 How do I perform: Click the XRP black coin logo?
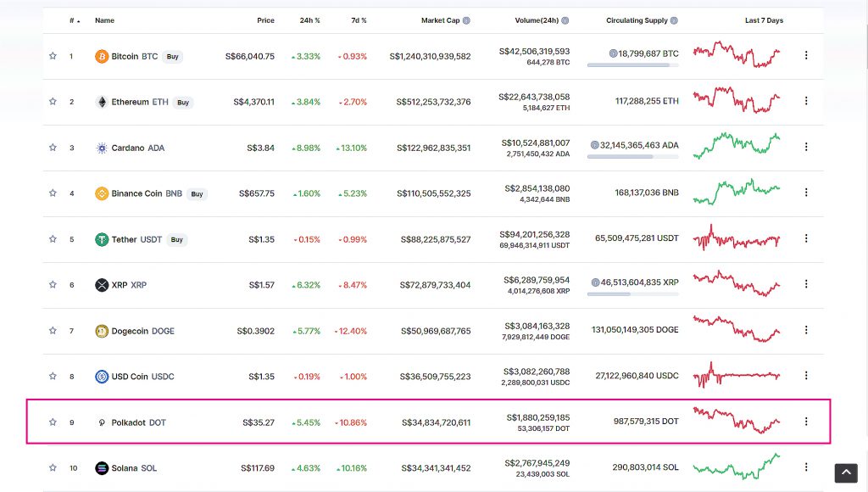102,285
